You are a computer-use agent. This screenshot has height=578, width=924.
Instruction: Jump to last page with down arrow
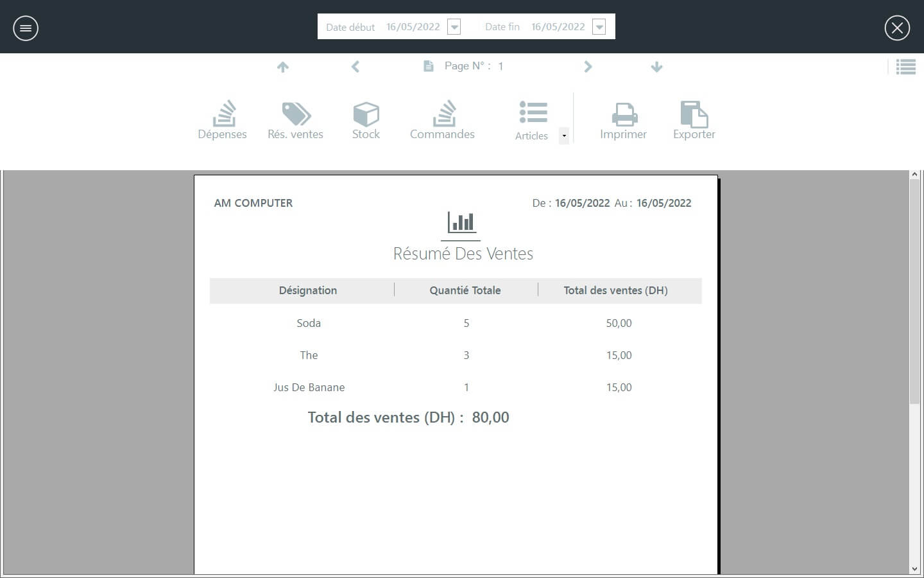(656, 67)
